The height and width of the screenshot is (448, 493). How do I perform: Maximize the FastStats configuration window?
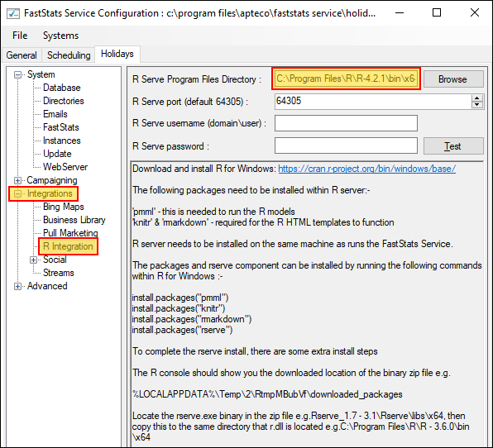[437, 13]
